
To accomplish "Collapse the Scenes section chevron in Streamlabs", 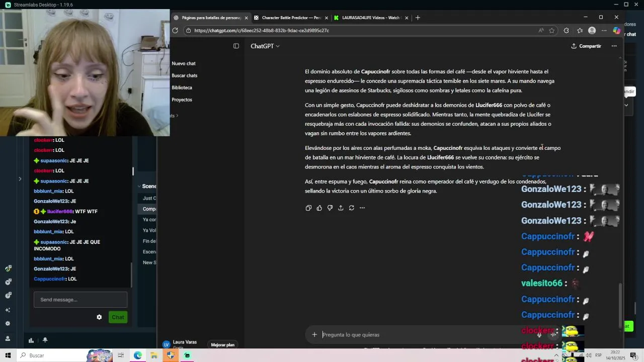I will 139,186.
